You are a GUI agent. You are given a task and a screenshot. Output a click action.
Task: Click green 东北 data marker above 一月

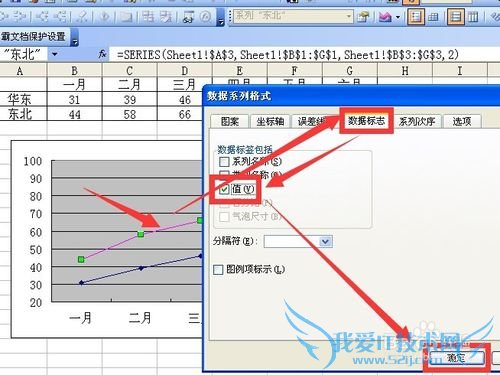pyautogui.click(x=81, y=259)
